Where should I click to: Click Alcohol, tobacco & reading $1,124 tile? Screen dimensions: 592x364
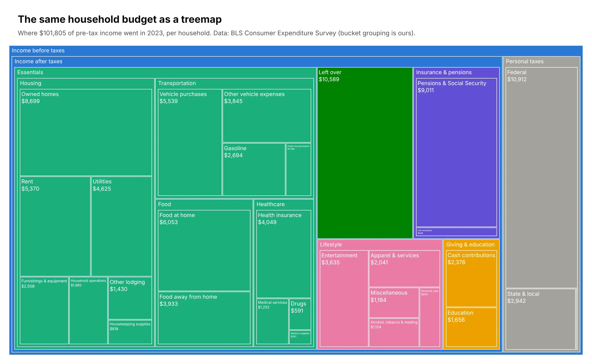tap(394, 332)
